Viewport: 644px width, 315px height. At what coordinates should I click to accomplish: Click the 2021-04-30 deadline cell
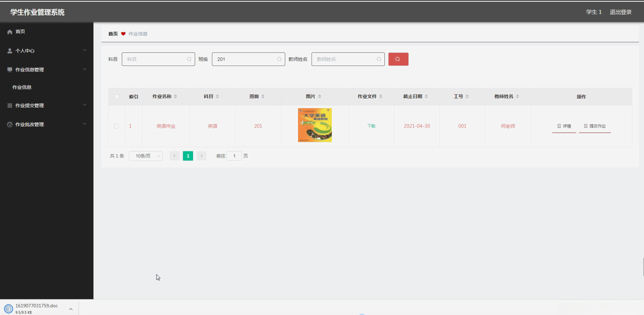[x=417, y=126]
